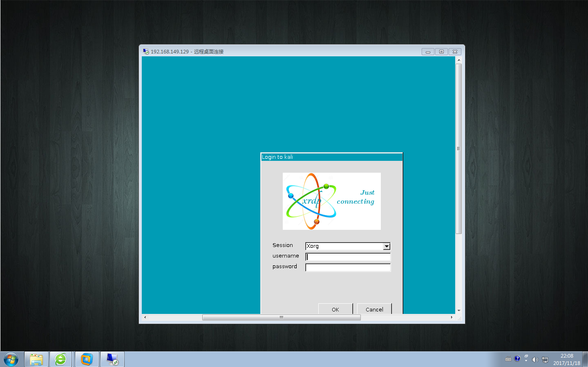
Task: Click the keyboard input icon in the tray
Action: pos(508,359)
